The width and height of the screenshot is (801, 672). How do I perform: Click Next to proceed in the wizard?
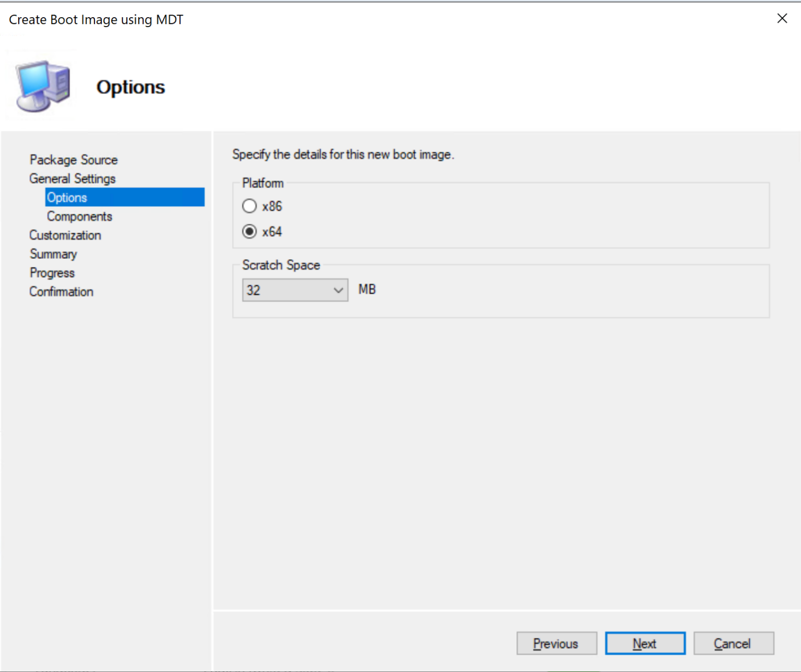click(645, 643)
